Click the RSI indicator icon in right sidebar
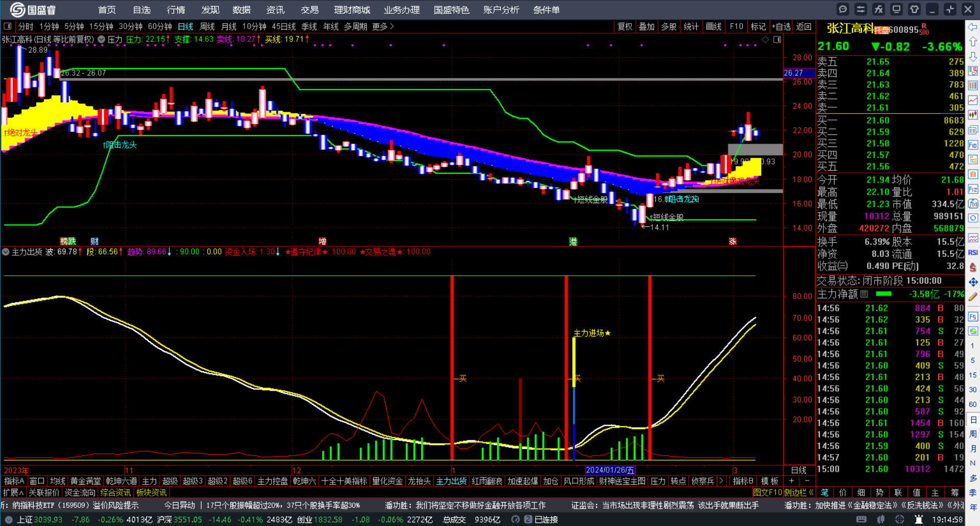 coord(973,252)
